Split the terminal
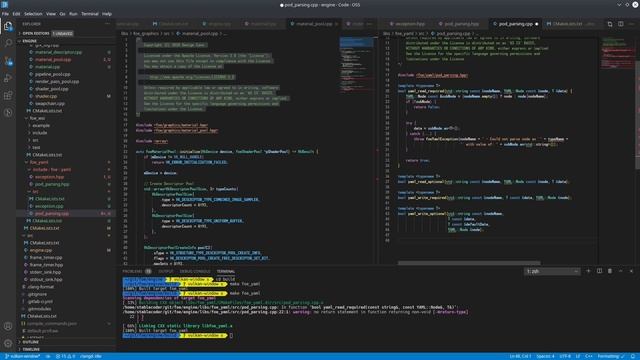This screenshot has width=640, height=360. [x=599, y=271]
